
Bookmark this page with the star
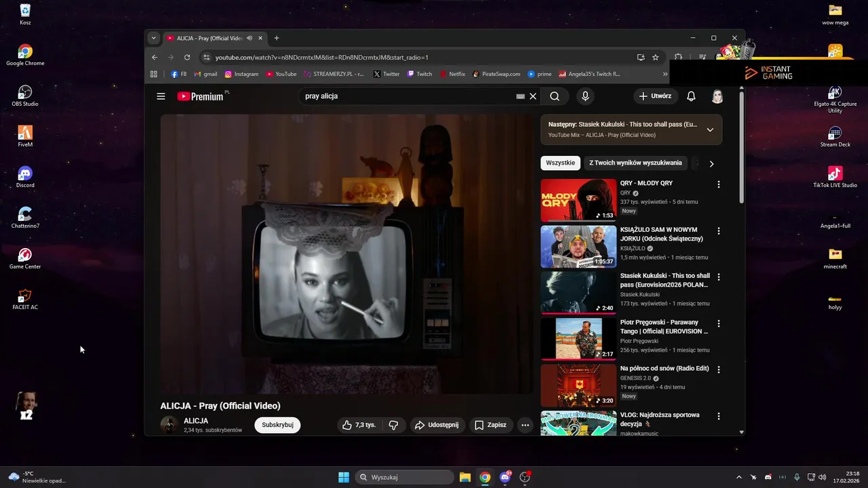[x=655, y=58]
